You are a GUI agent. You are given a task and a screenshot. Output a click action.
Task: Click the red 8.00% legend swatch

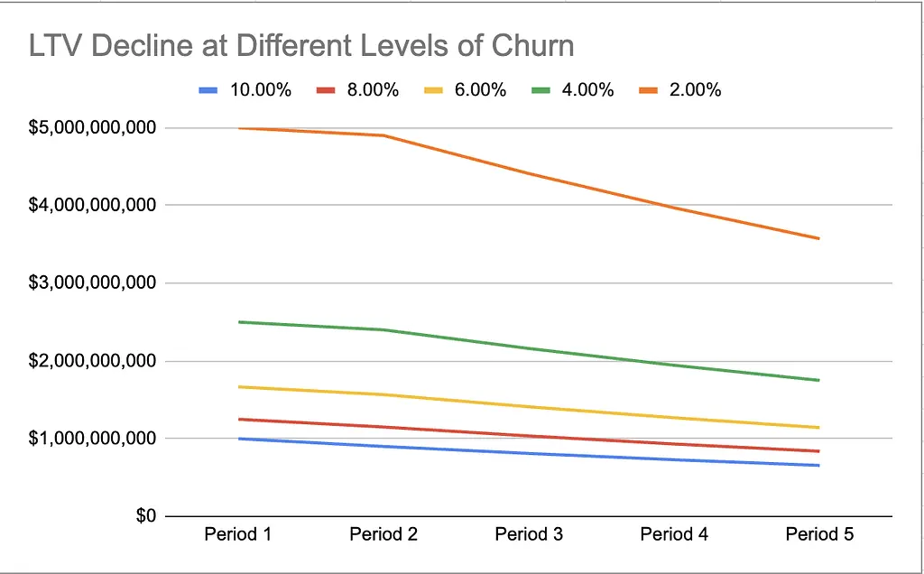[x=325, y=90]
